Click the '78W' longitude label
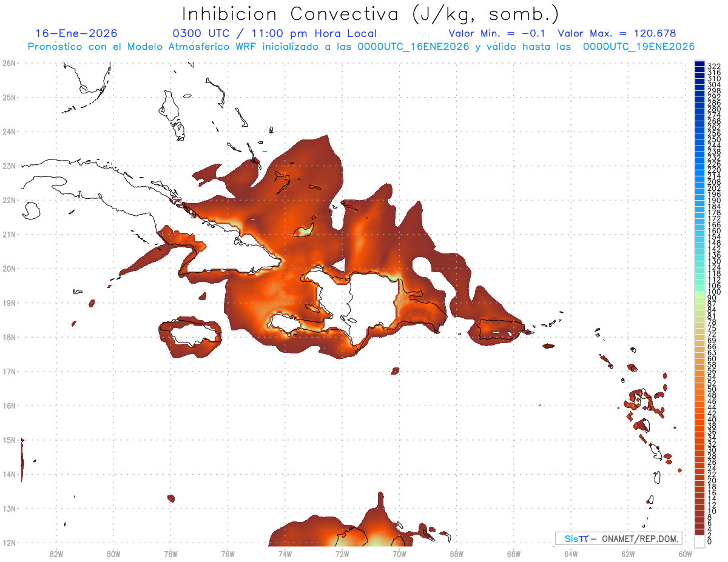 [x=170, y=554]
